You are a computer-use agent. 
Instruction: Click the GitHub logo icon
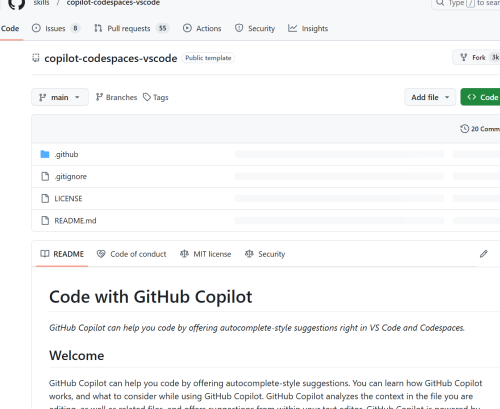(x=16, y=4)
